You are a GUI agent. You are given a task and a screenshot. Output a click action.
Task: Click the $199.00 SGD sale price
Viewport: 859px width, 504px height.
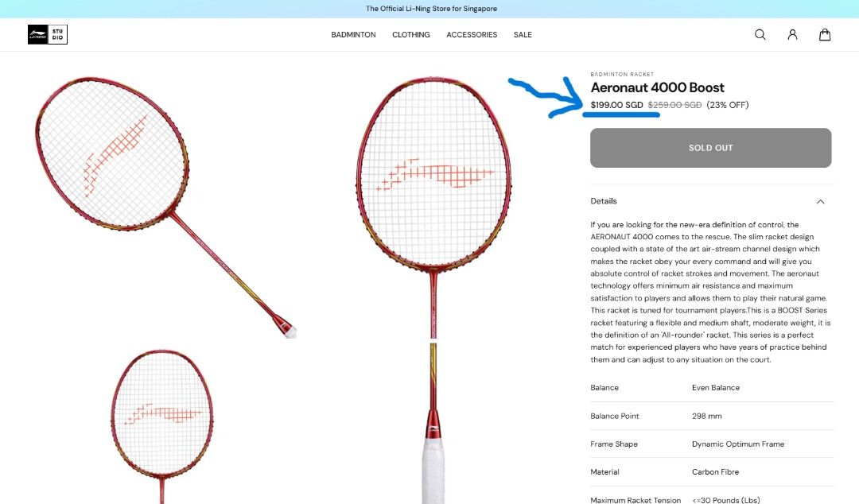coord(617,105)
